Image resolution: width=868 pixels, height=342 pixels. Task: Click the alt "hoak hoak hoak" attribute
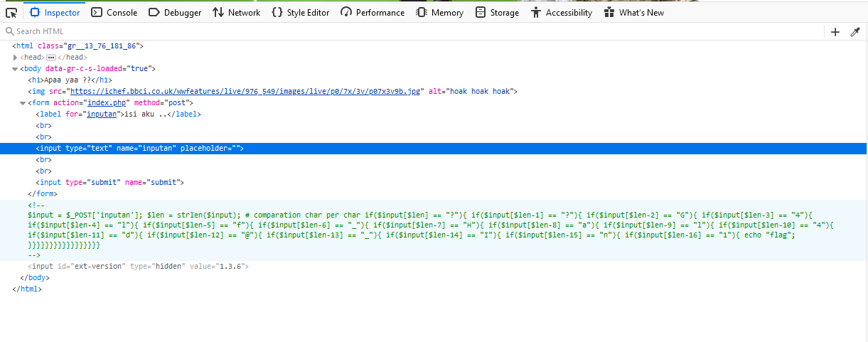point(471,91)
